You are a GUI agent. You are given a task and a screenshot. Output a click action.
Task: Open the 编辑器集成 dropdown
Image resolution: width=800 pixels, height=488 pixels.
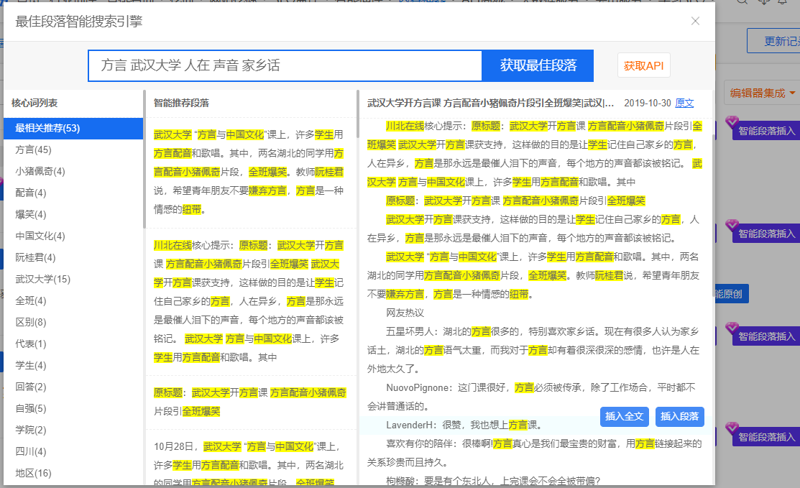point(762,93)
